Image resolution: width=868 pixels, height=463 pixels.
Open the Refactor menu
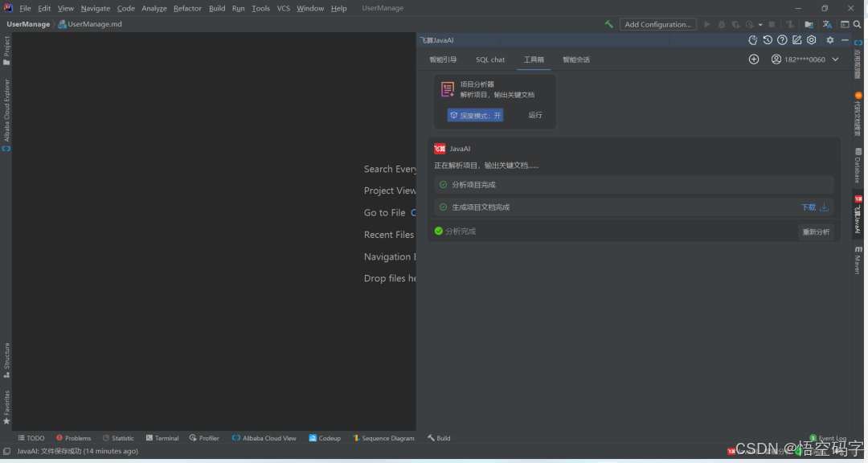[x=187, y=8]
